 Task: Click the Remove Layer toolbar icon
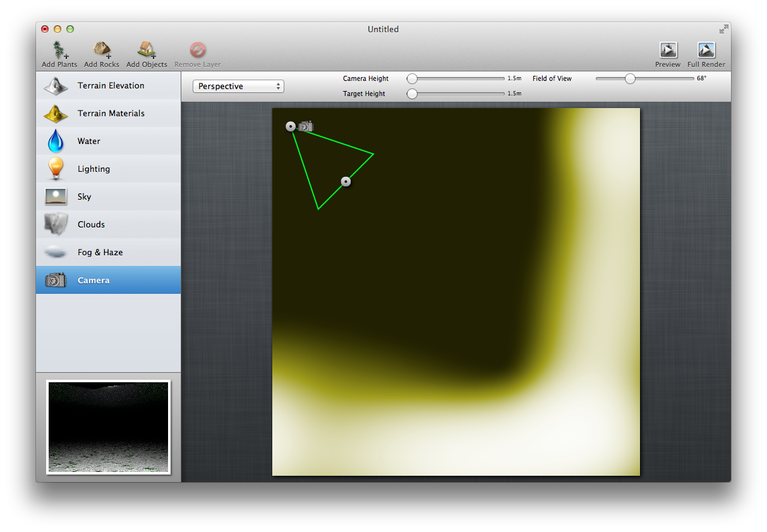click(198, 50)
